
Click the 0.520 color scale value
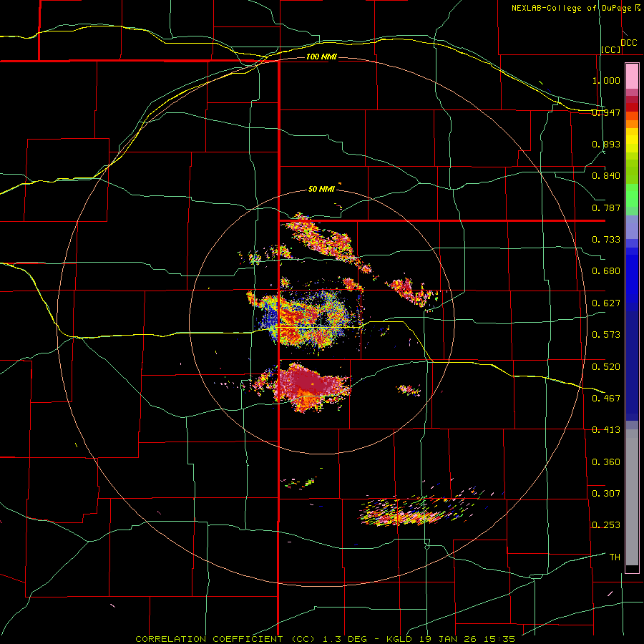pyautogui.click(x=606, y=366)
